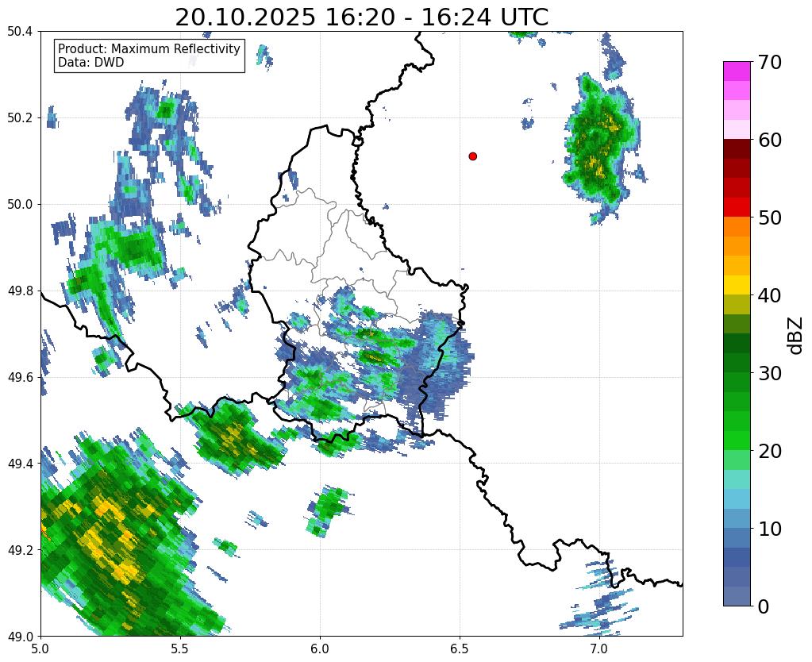
Task: Click latitude axis label 49.4
Action: tap(20, 464)
